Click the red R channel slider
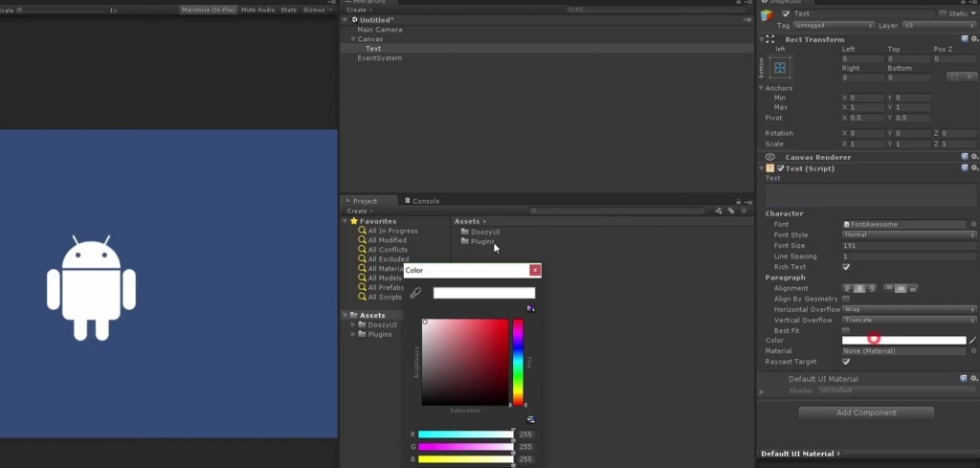 click(466, 435)
